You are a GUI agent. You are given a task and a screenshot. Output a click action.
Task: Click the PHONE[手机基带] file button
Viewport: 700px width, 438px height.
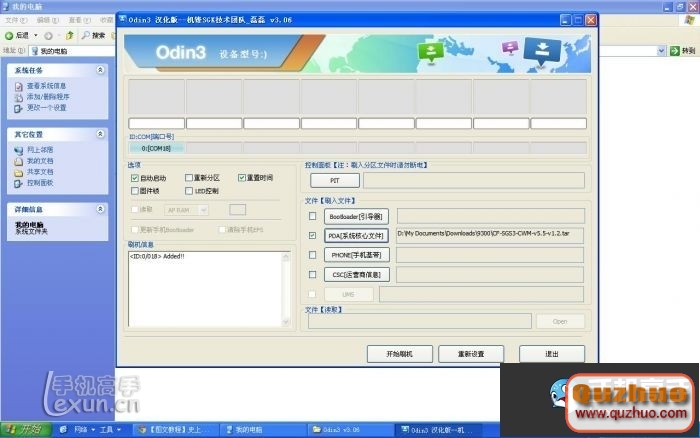(356, 255)
